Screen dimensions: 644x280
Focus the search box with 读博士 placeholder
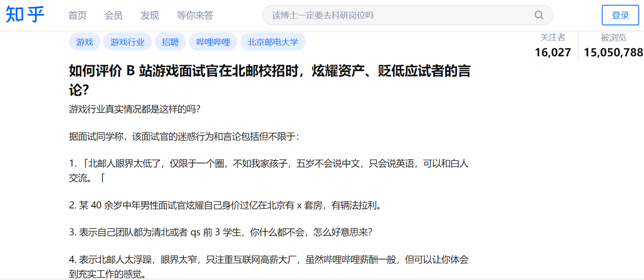[x=398, y=15]
